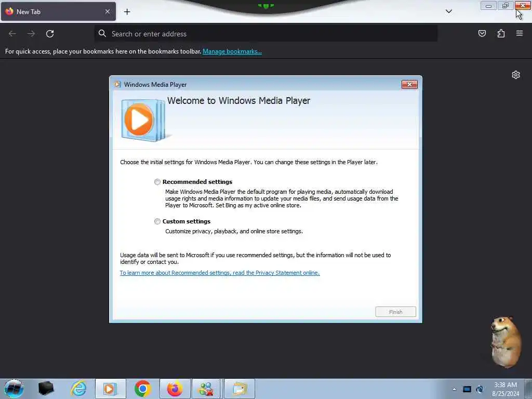Open the Firefox hamburger application menu
The height and width of the screenshot is (399, 532).
pos(520,33)
